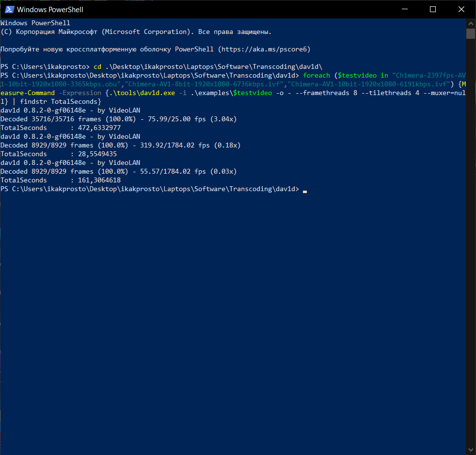Click the PowerShell icon in title bar
The width and height of the screenshot is (476, 455).
click(x=9, y=9)
